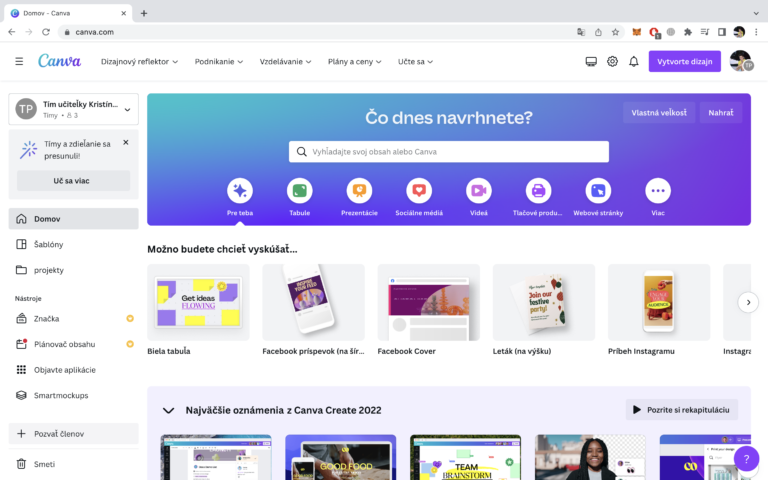Open Smartmockups in the sidebar
Viewport: 768px width, 480px height.
(x=73, y=395)
